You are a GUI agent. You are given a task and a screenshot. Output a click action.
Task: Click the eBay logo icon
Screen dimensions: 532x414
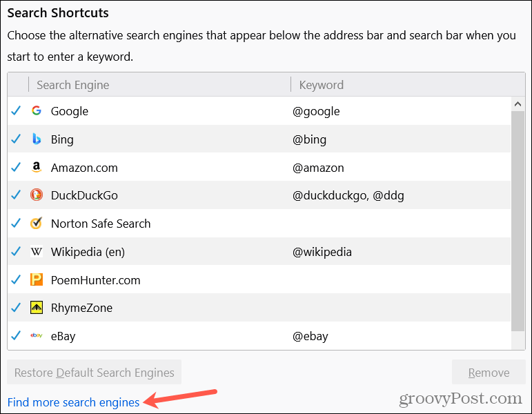[x=37, y=335]
